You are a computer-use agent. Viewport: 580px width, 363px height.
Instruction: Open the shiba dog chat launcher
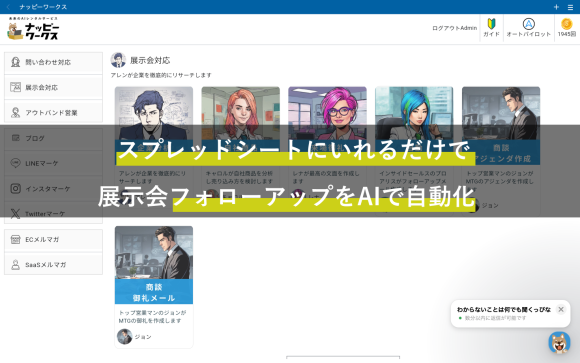click(559, 343)
